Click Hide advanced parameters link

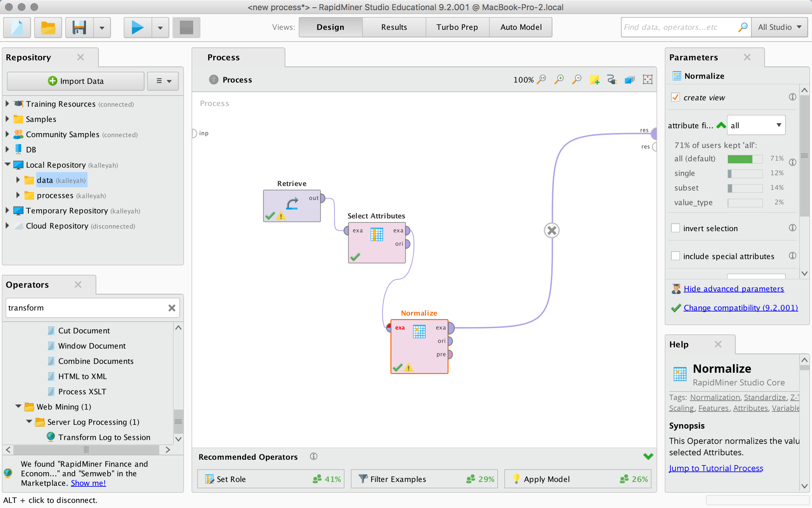point(734,289)
